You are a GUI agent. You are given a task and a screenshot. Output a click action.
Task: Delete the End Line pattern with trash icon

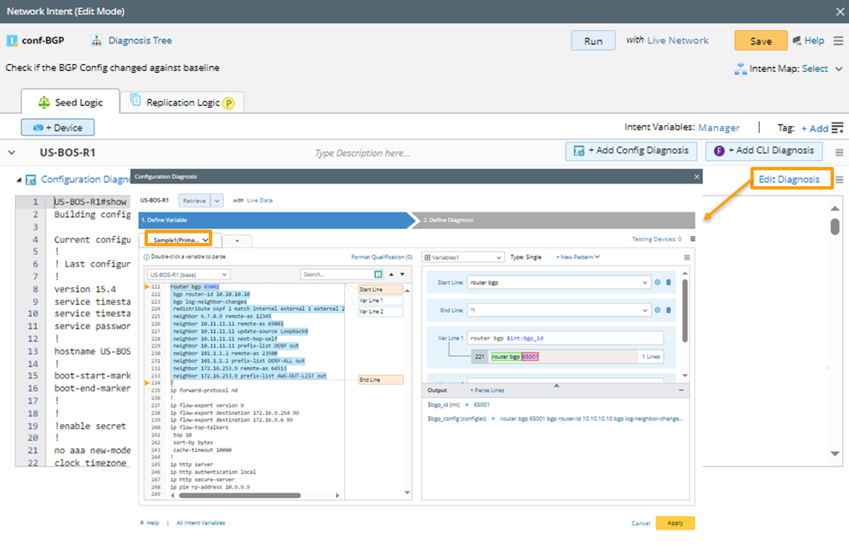[x=669, y=310]
